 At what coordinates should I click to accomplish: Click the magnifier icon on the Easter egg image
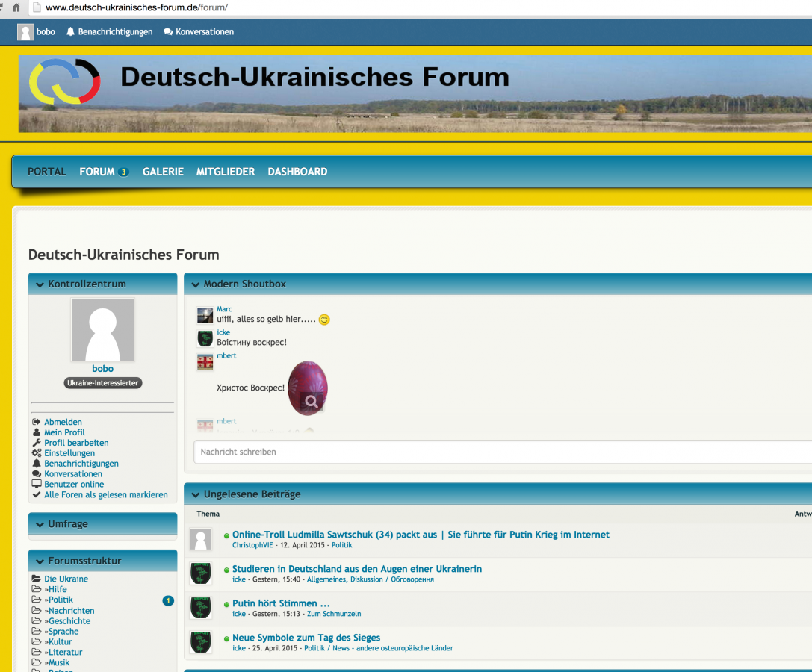click(312, 402)
